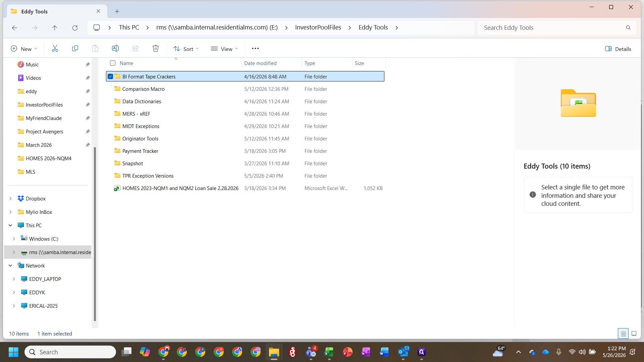The height and width of the screenshot is (362, 644).
Task: Open the clock and date panel
Action: [614, 352]
